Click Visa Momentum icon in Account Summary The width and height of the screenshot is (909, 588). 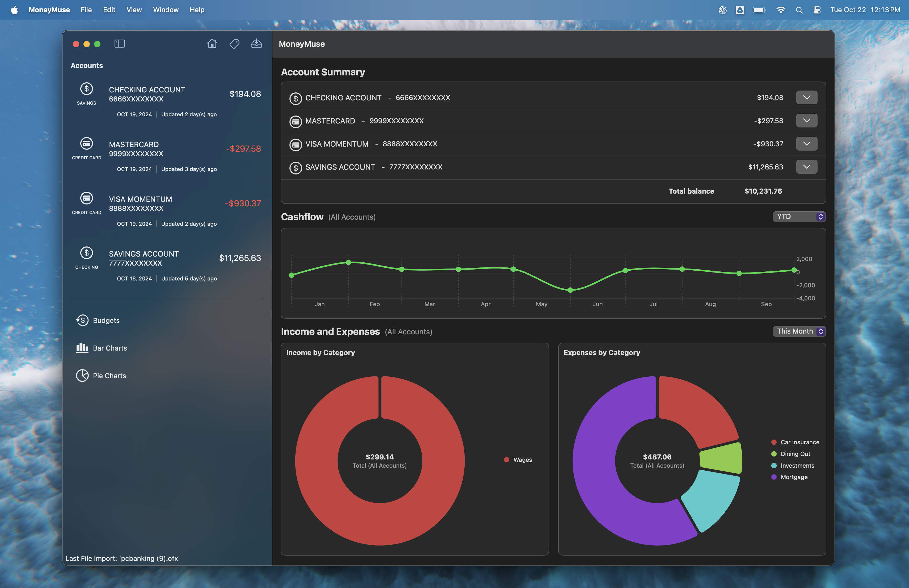point(295,145)
